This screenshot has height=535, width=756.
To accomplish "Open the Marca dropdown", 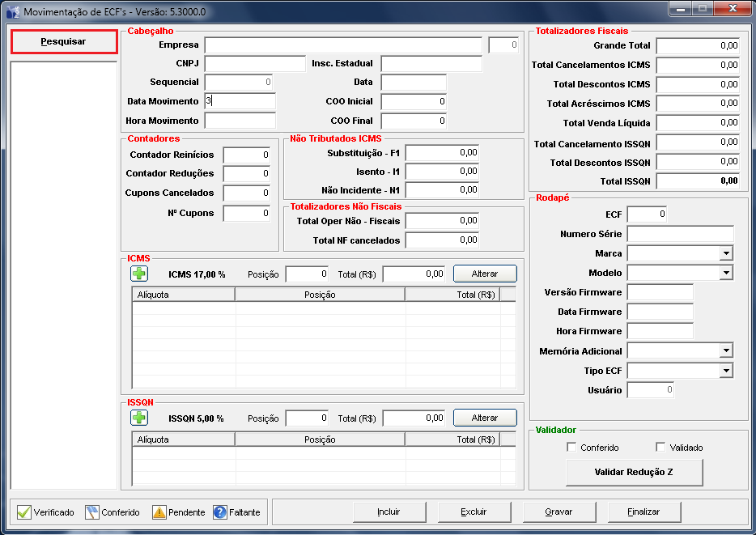I will [x=725, y=253].
